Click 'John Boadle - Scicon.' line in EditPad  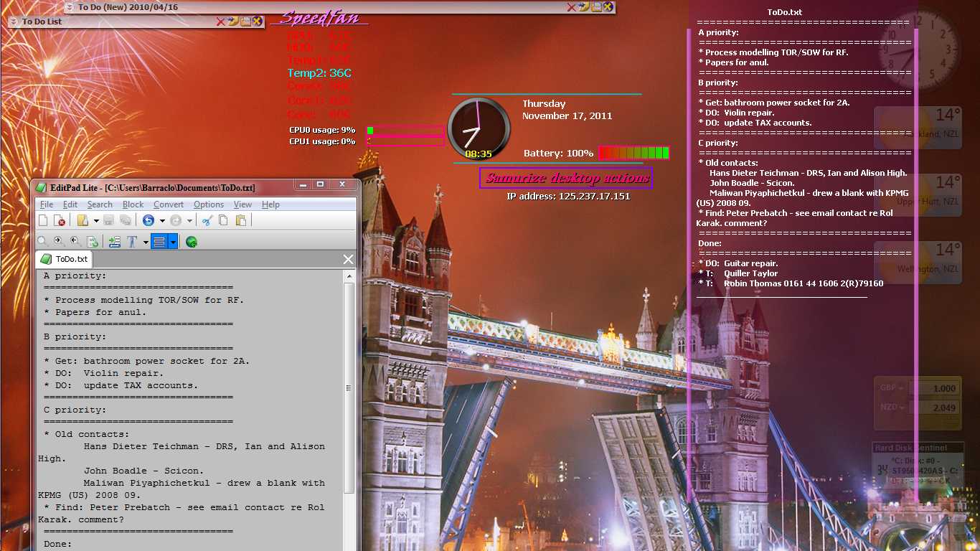click(x=143, y=471)
